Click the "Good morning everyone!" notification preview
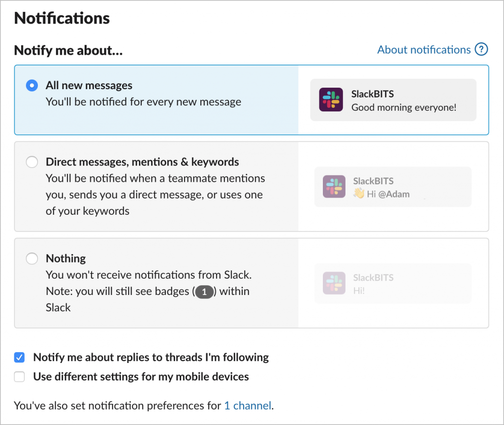This screenshot has width=504, height=425. tap(404, 107)
